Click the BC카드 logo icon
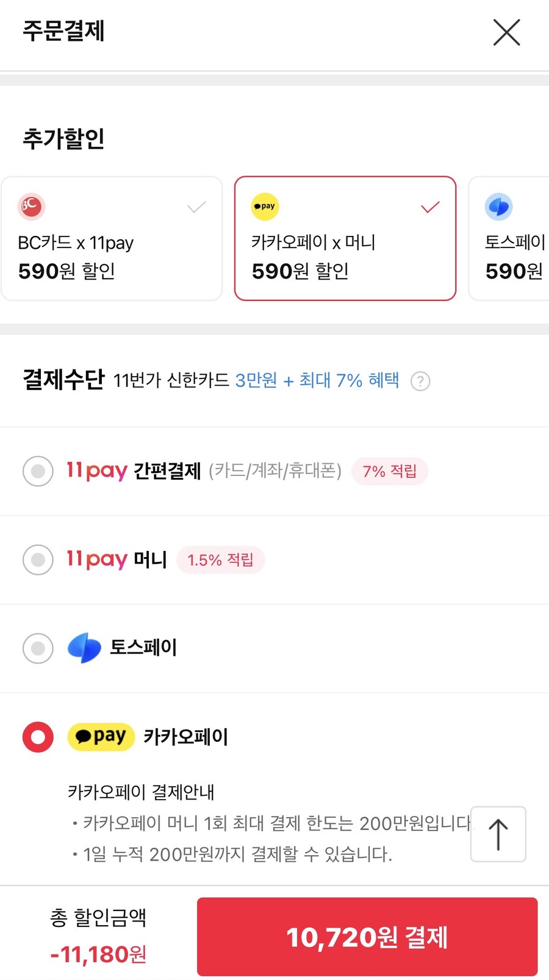The image size is (549, 980). click(x=31, y=207)
